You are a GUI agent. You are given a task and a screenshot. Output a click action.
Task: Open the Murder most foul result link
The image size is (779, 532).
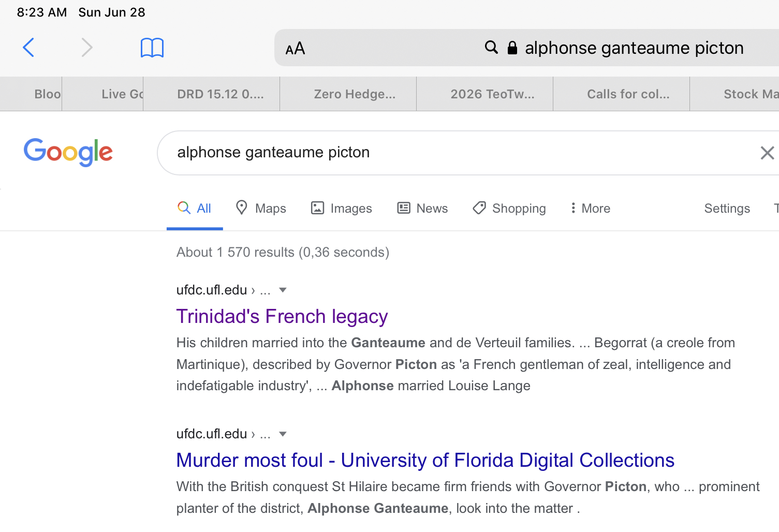tap(425, 460)
